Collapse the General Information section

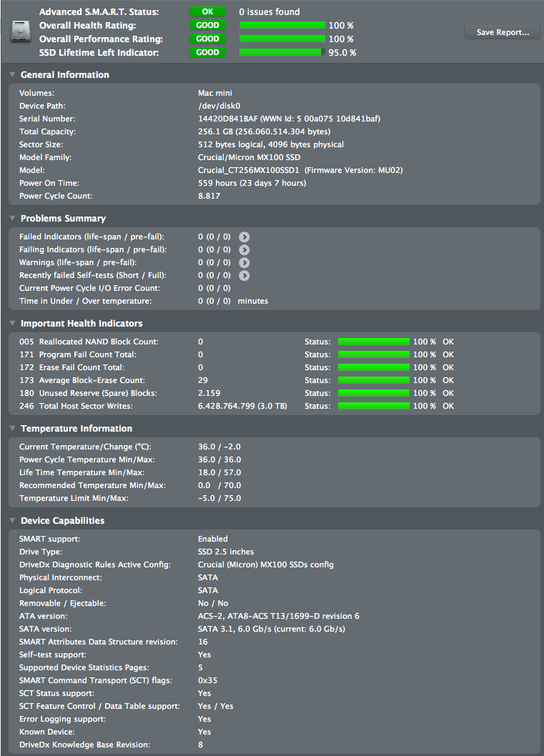[12, 75]
